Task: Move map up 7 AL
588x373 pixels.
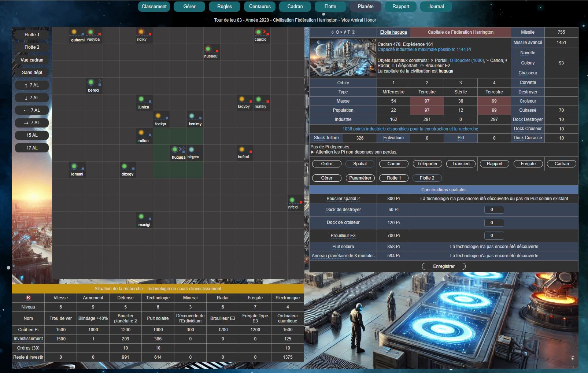Action: coord(32,85)
